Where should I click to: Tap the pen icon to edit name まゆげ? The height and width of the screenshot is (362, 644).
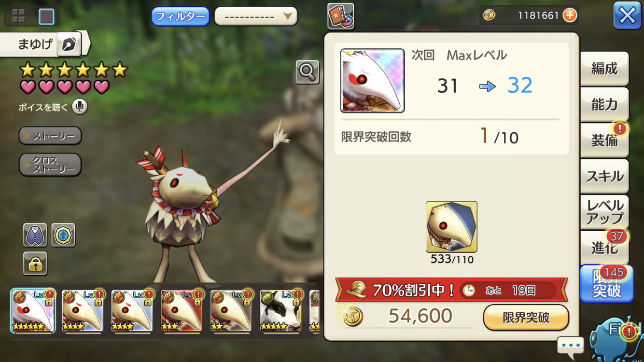pyautogui.click(x=69, y=45)
